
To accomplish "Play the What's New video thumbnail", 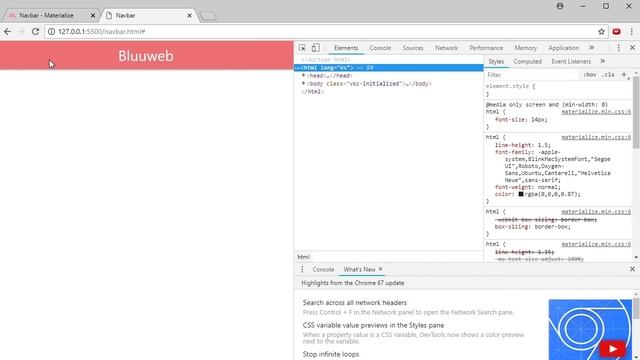I will tap(590, 330).
